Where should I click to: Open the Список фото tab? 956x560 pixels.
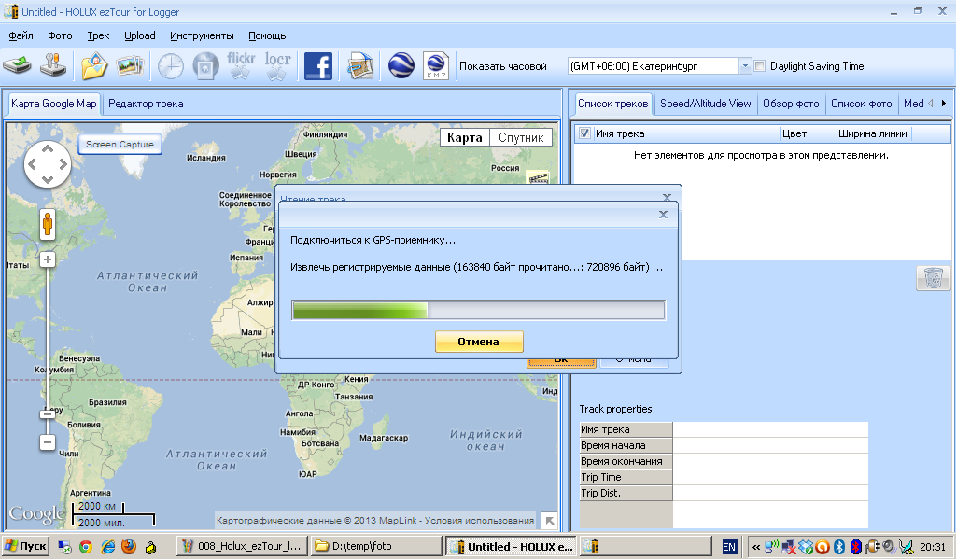pyautogui.click(x=861, y=104)
